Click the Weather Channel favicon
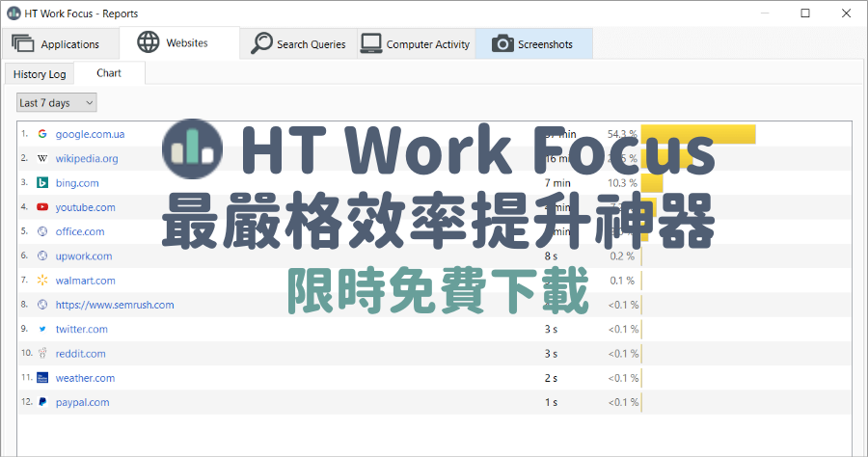This screenshot has height=457, width=868. [x=42, y=378]
